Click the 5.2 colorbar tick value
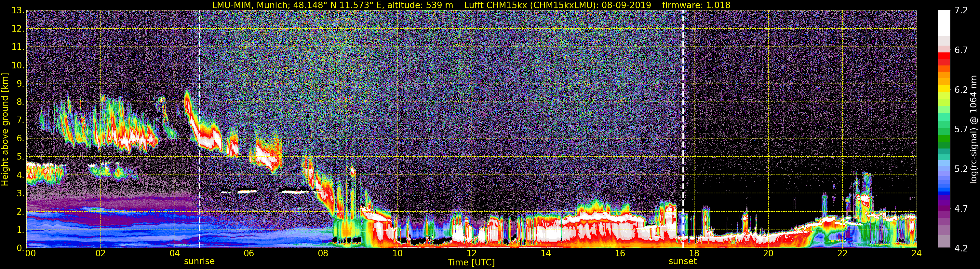 pyautogui.click(x=961, y=169)
